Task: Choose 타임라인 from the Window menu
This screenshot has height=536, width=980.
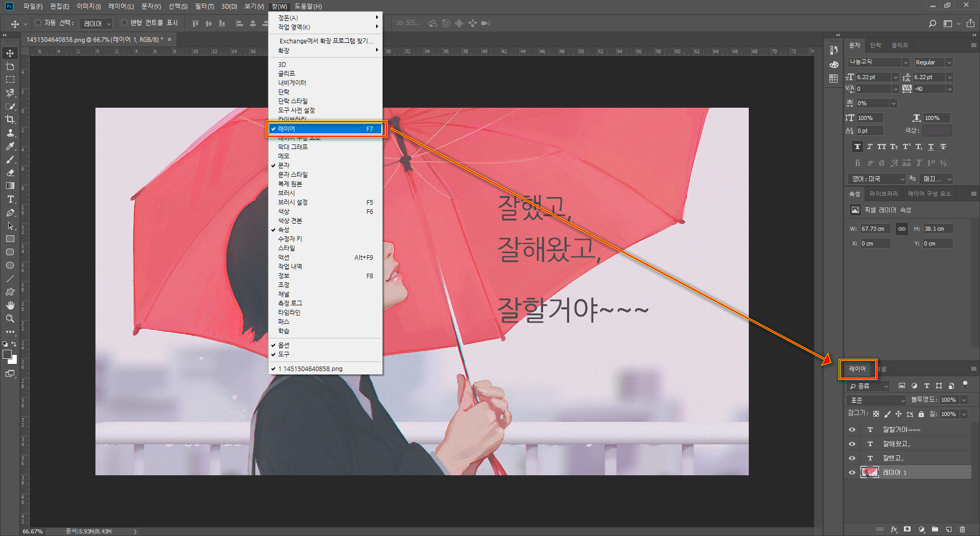Action: tap(326, 312)
